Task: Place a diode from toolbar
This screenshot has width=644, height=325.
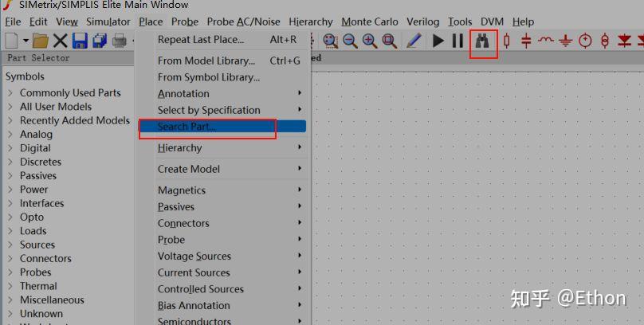Action: click(x=624, y=41)
